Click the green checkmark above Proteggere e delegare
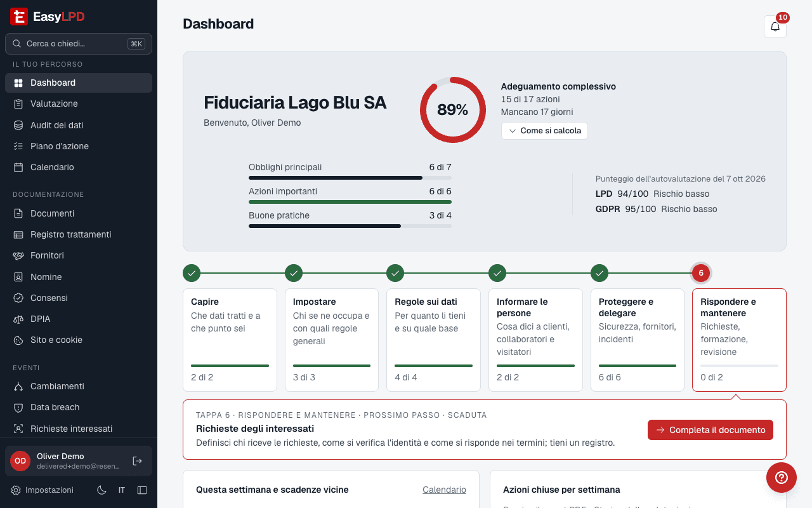This screenshot has height=508, width=812. click(x=599, y=273)
